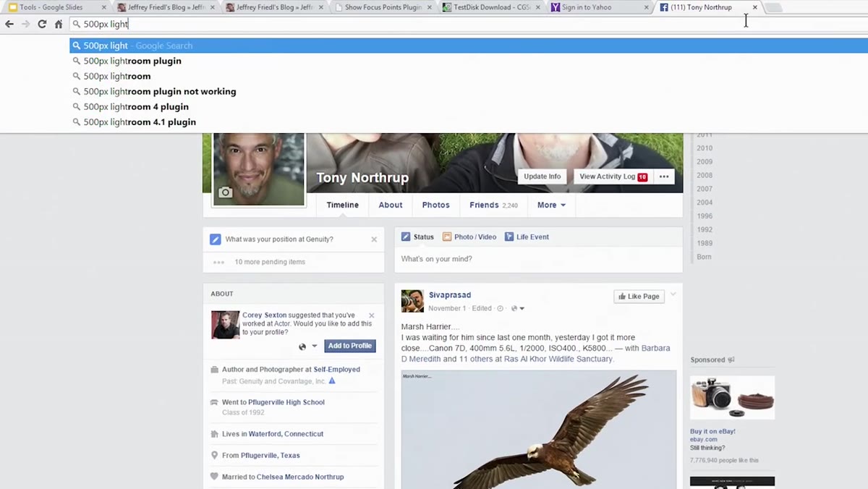Choose the Life Event icon
The height and width of the screenshot is (489, 868).
pos(509,237)
